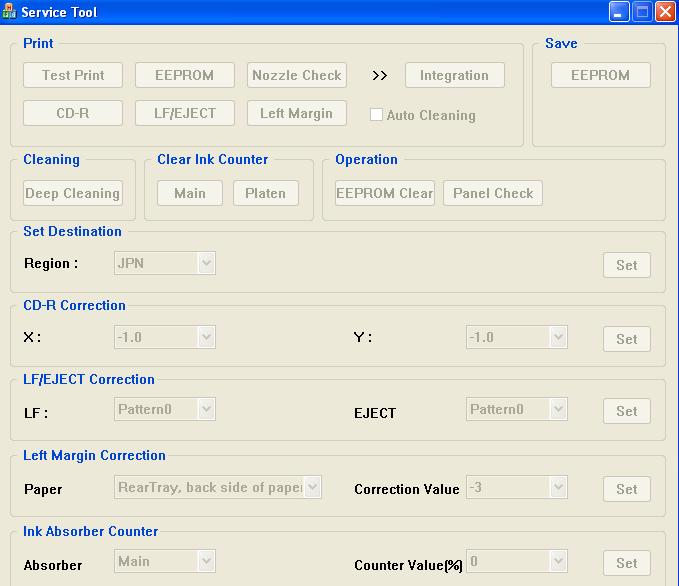Open the Absorber dropdown showing Main
Screen dimensions: 679x586
pyautogui.click(x=165, y=561)
